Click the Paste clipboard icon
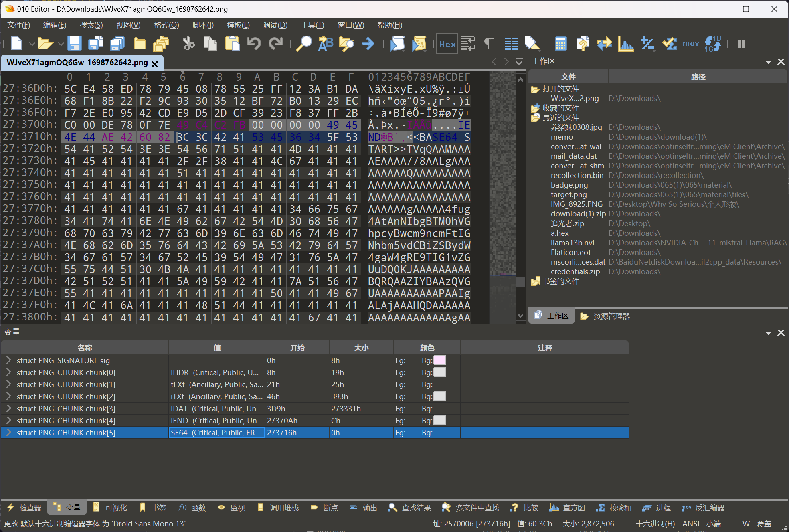 [232, 43]
